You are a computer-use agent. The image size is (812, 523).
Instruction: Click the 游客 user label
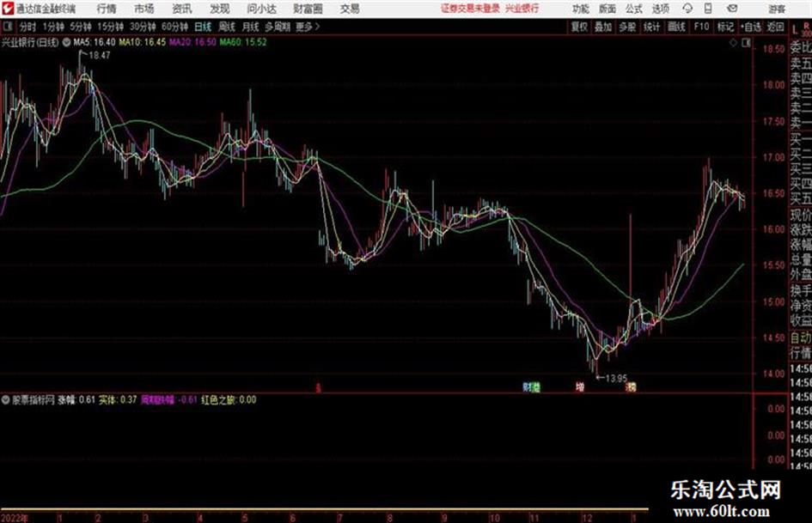tap(776, 9)
